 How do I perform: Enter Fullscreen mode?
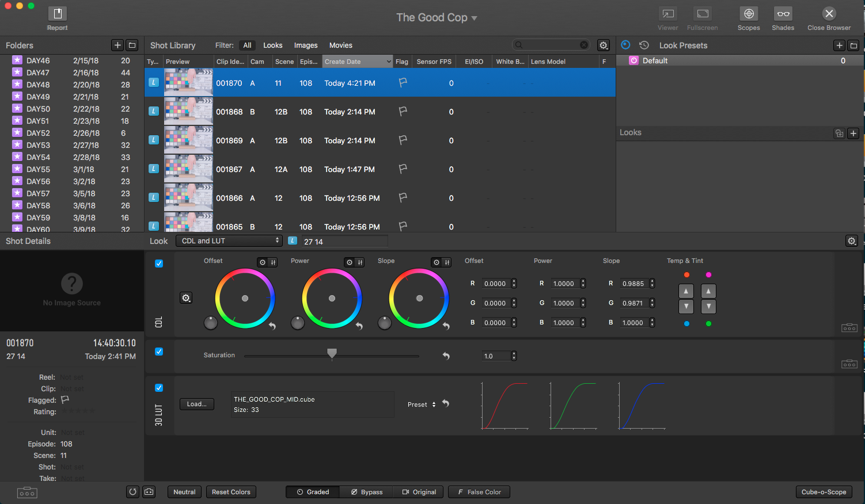click(702, 14)
